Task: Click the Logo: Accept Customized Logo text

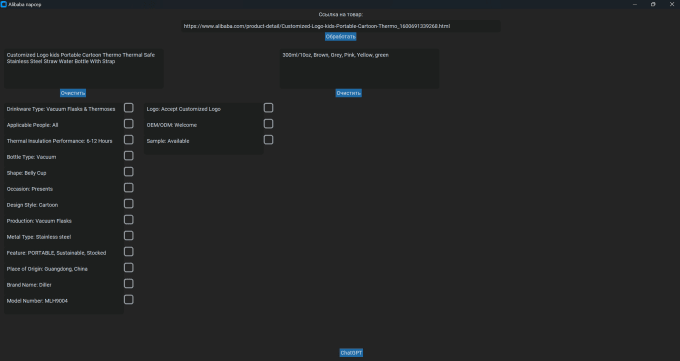Action: (x=184, y=109)
